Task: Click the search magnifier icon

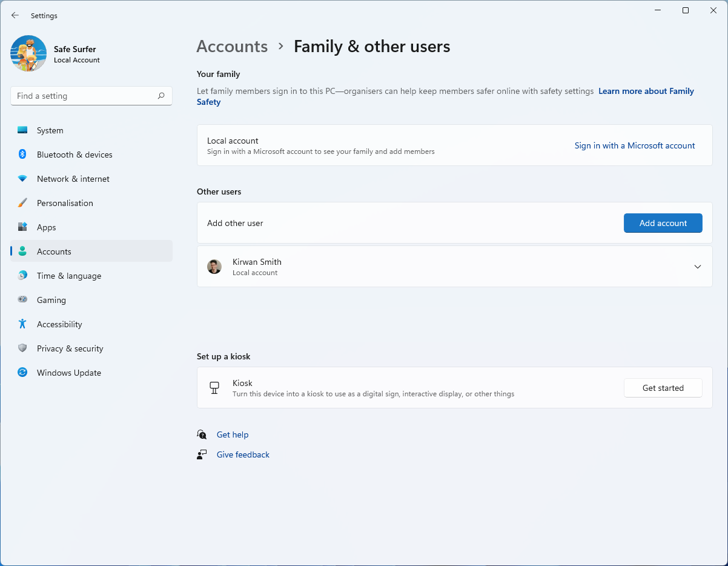Action: tap(161, 96)
